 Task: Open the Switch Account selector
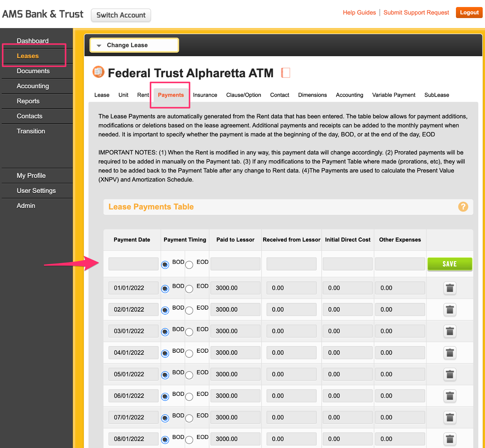(x=121, y=15)
